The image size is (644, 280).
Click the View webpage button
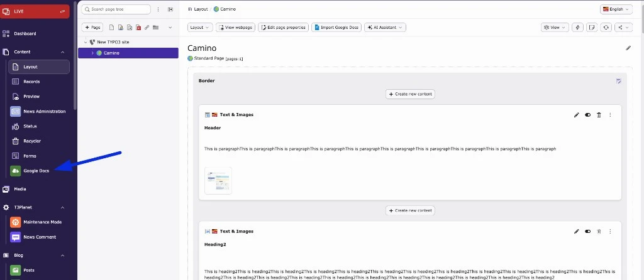tap(236, 28)
